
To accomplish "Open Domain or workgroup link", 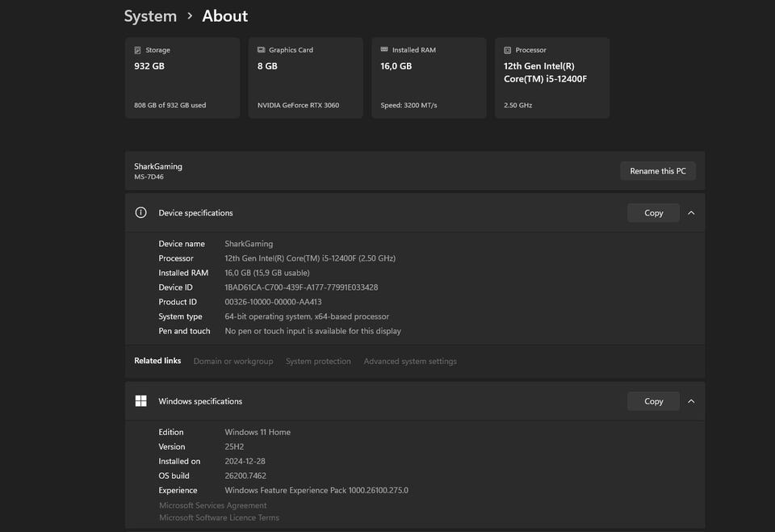I will (x=233, y=362).
